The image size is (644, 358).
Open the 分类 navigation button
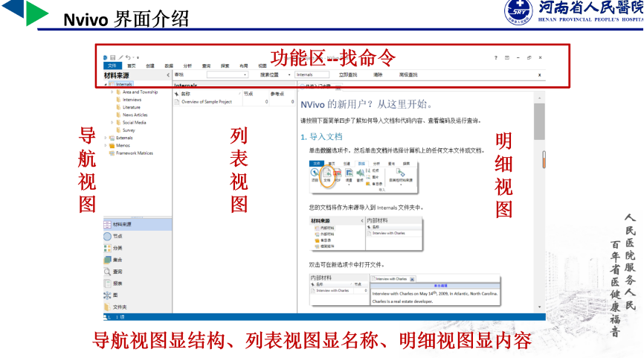click(x=137, y=249)
